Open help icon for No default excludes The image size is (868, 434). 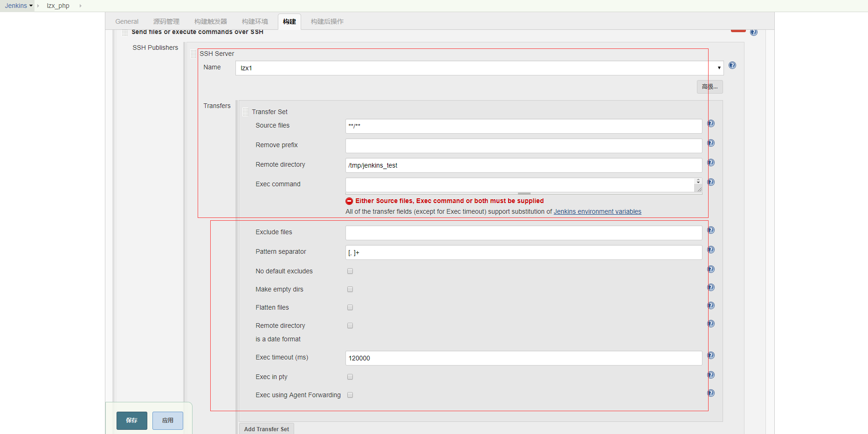tap(711, 269)
